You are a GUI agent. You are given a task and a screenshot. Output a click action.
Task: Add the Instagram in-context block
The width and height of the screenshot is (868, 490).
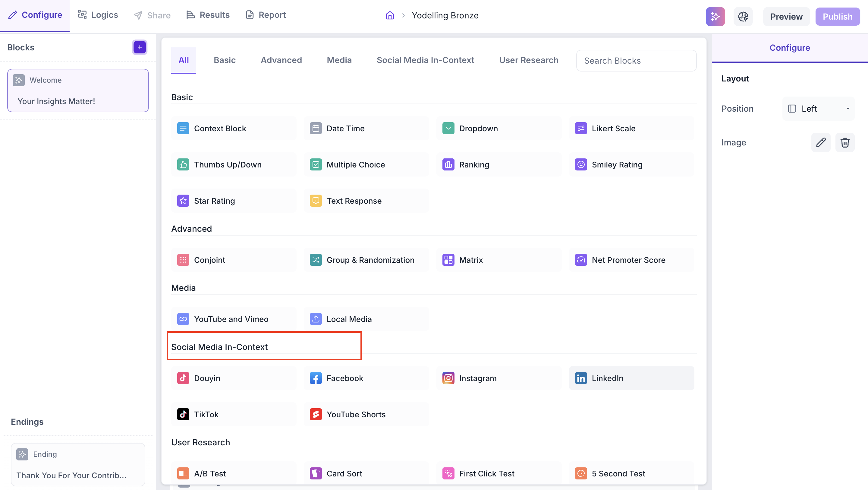498,378
